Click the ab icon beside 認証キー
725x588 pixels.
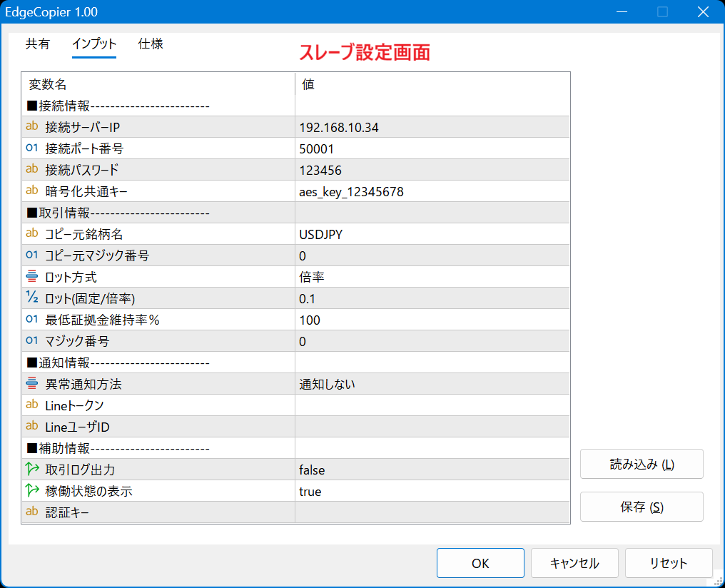click(x=32, y=512)
